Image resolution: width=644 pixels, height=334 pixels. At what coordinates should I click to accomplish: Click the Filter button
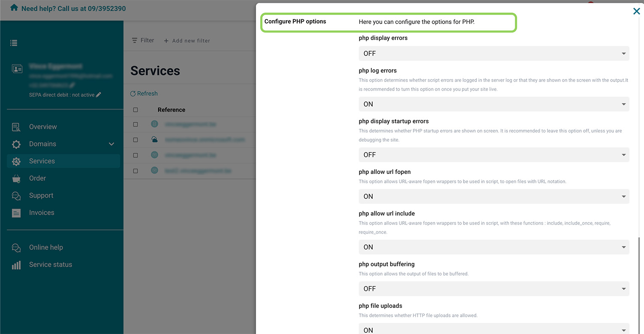[143, 40]
